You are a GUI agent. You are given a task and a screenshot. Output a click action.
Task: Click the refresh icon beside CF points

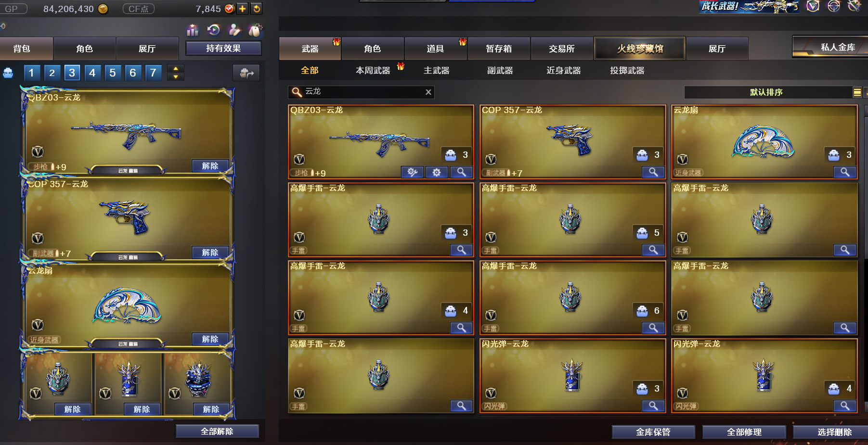pos(257,9)
